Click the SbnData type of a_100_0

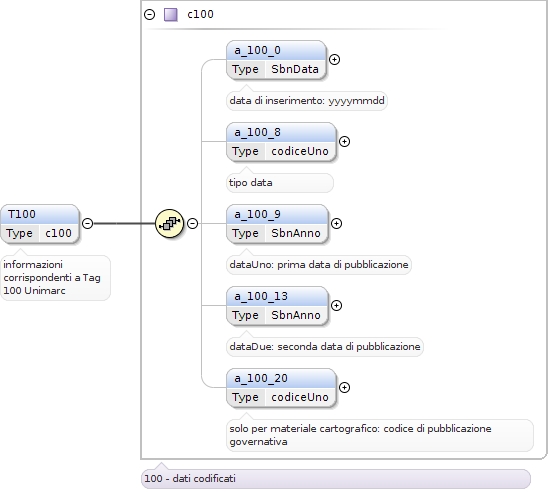(295, 69)
